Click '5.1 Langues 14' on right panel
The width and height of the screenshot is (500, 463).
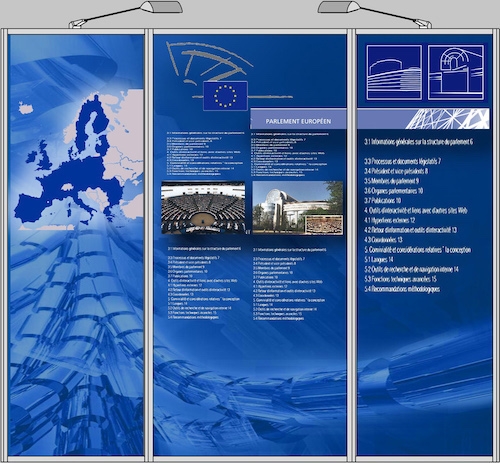[379, 259]
